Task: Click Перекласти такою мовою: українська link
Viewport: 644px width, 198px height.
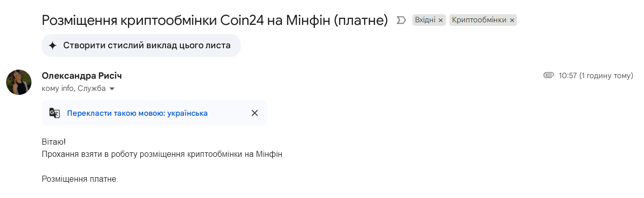Action: (137, 113)
